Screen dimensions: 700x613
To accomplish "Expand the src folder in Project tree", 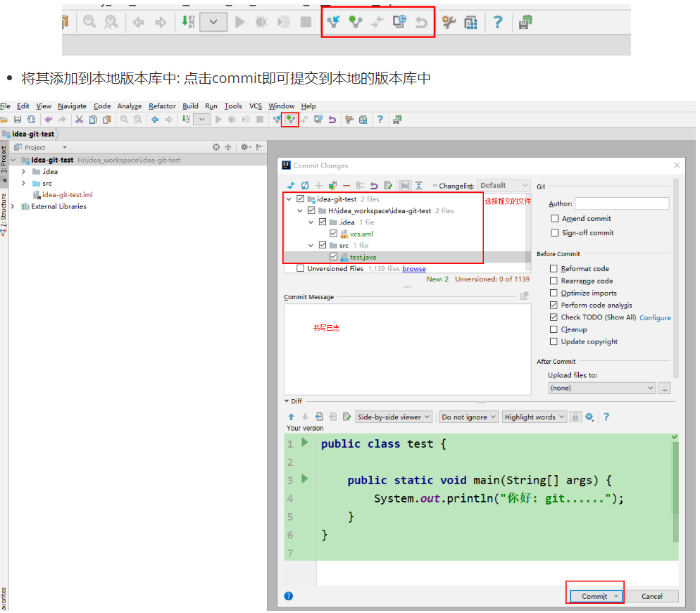I will pos(24,184).
